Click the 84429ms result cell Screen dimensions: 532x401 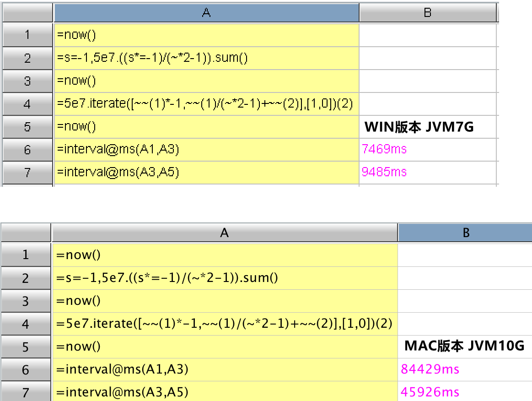point(464,369)
